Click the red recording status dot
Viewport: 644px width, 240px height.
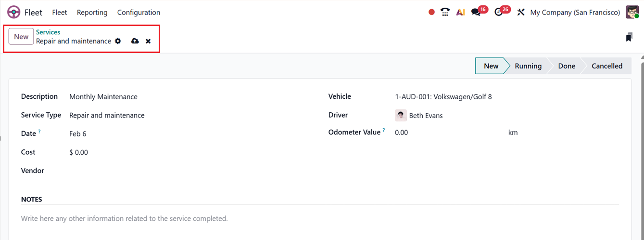(x=431, y=12)
